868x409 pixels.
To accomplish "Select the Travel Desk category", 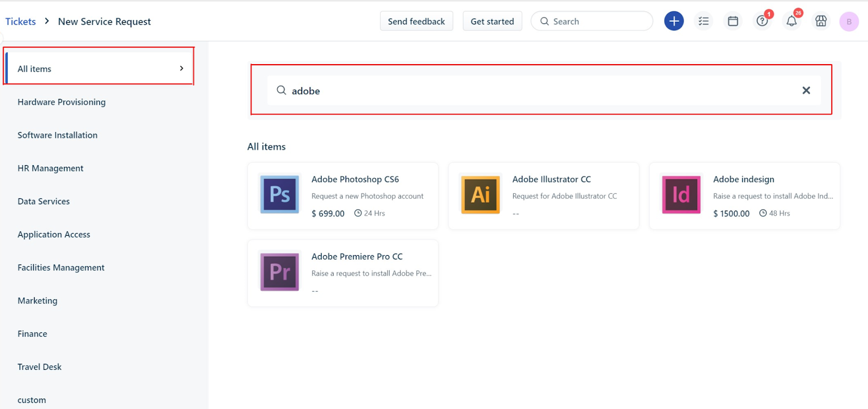I will [x=40, y=367].
